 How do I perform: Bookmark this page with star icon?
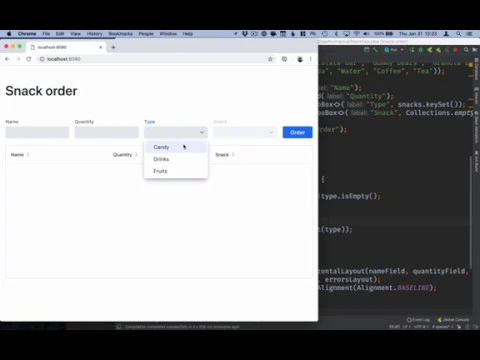click(270, 59)
